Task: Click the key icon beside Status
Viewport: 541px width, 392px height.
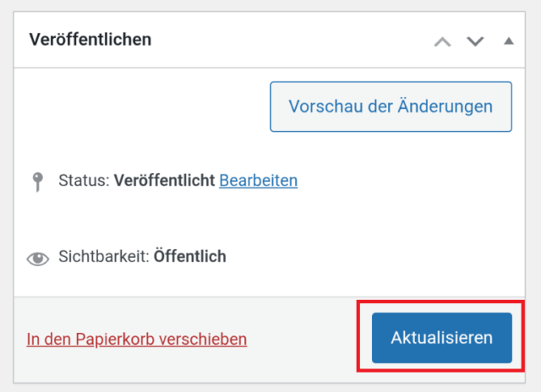Action: [37, 182]
